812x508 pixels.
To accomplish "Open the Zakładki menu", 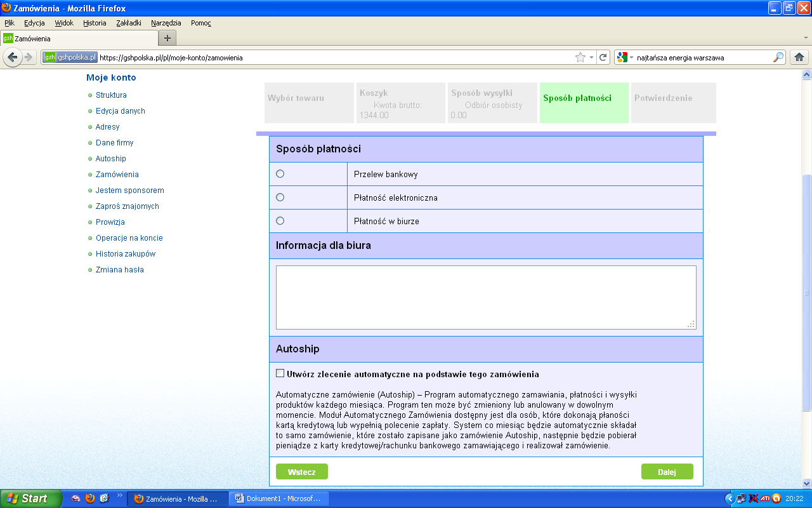I will click(x=129, y=23).
